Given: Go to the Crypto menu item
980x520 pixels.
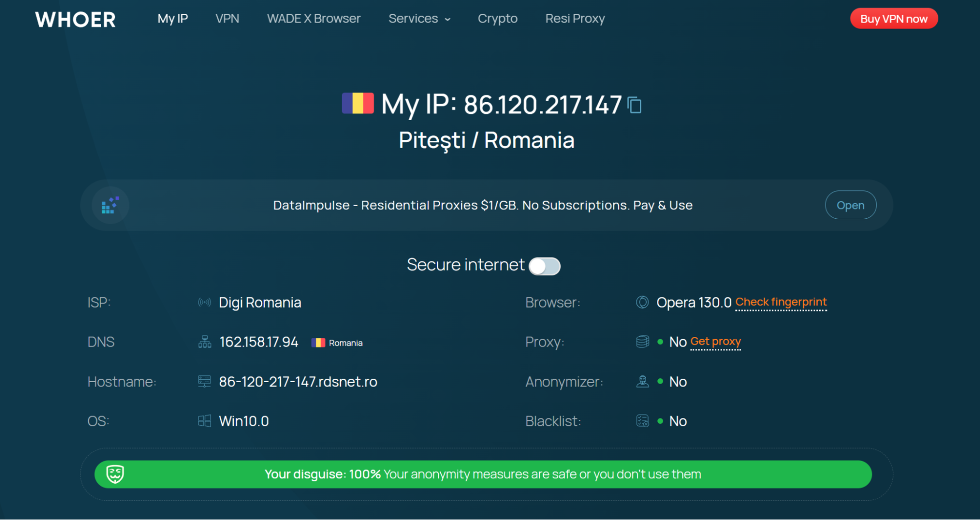Looking at the screenshot, I should 498,19.
